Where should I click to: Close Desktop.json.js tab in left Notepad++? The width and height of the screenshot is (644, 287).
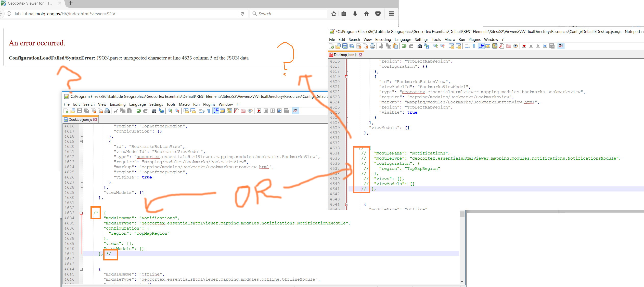pyautogui.click(x=95, y=119)
